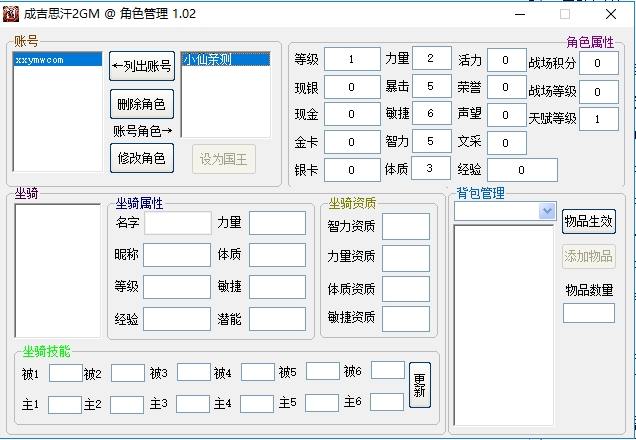Screen dimensions: 636x440
Task: Click the 天赋等级 field showing 1
Action: (x=599, y=119)
